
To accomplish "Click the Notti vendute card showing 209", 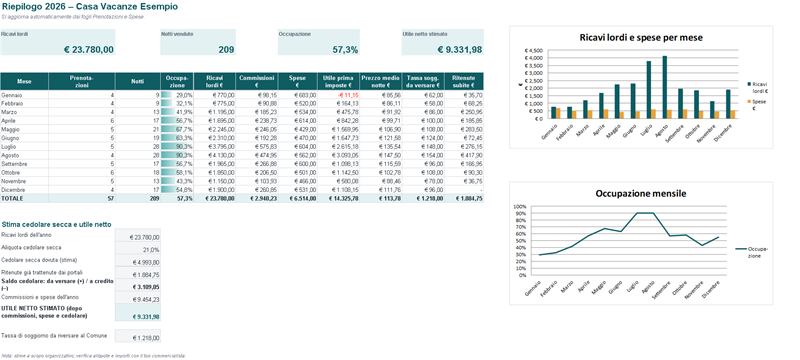I will [198, 42].
